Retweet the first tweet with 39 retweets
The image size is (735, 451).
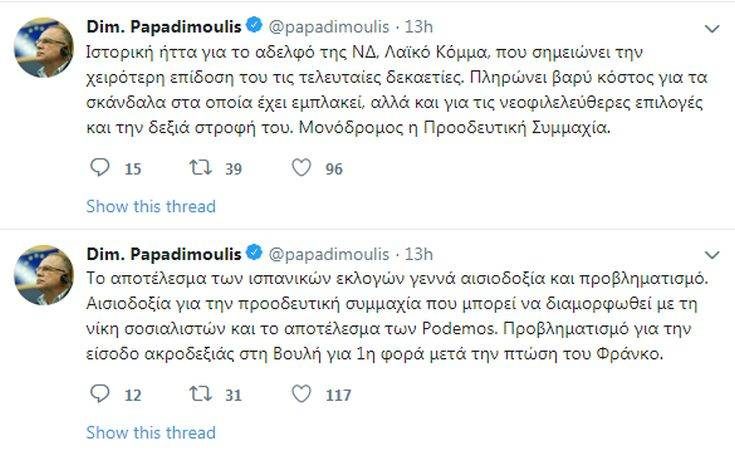[x=200, y=169]
